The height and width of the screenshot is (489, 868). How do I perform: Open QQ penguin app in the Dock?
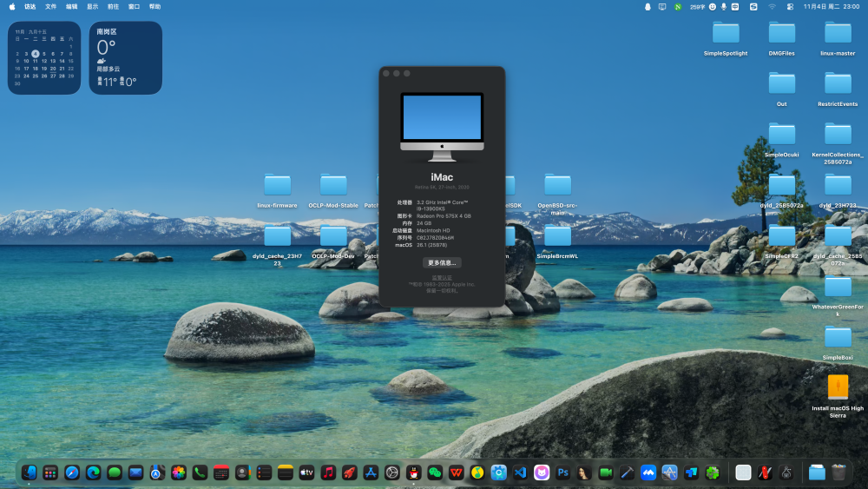click(413, 472)
